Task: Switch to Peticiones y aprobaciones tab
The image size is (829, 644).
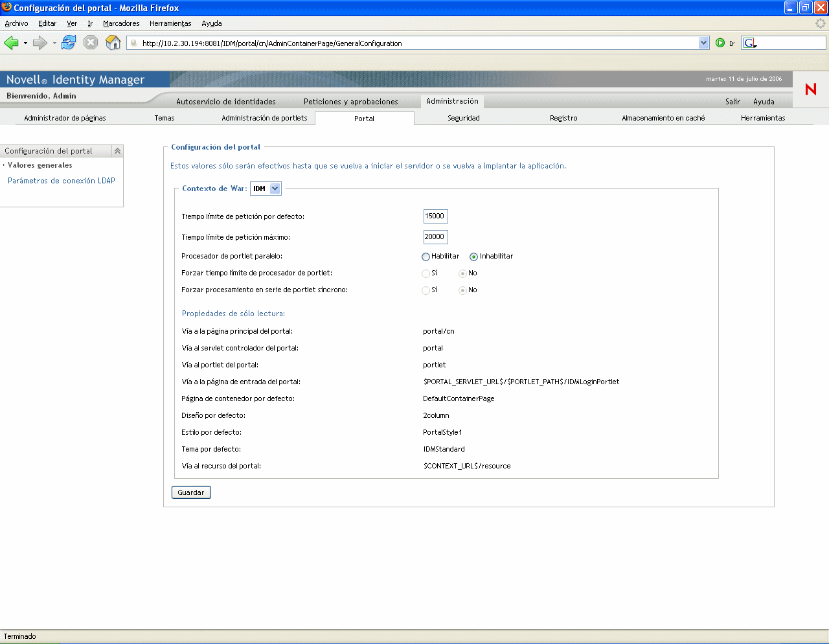Action: click(x=351, y=102)
